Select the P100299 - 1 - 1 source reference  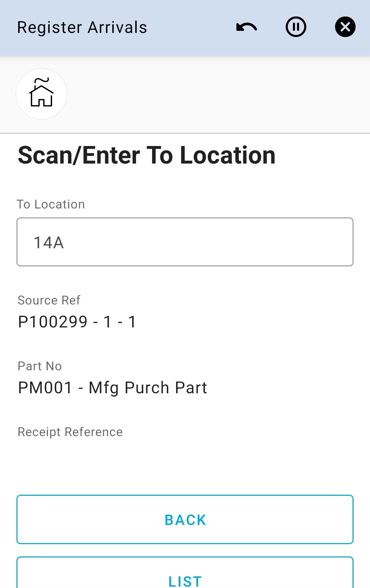(77, 322)
